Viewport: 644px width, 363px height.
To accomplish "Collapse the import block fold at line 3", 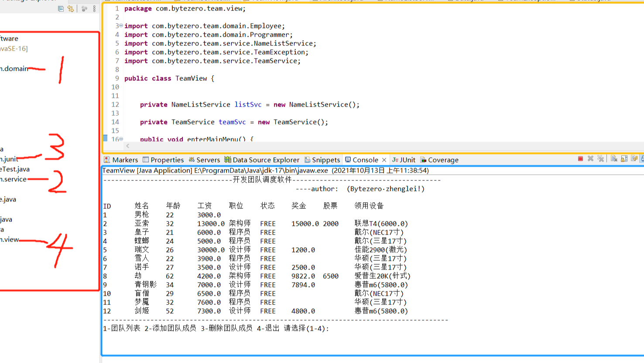I will [121, 26].
